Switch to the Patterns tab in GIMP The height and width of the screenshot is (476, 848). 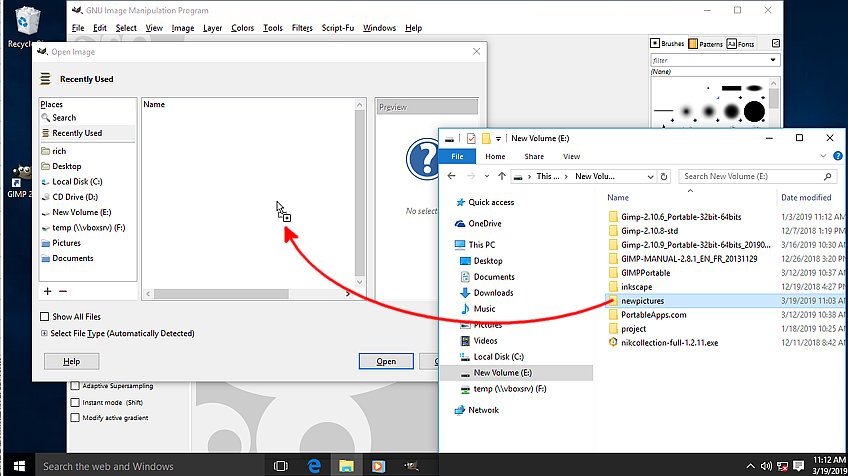click(705, 44)
